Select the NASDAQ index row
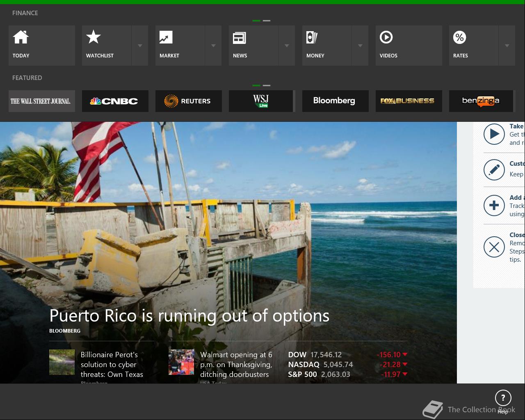Viewport: 525px width, 420px height. point(348,365)
